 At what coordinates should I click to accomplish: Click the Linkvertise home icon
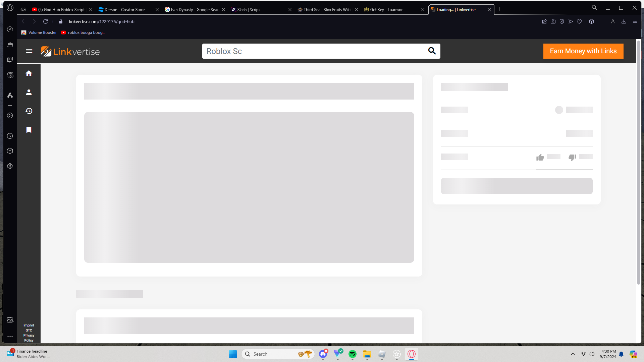click(29, 73)
